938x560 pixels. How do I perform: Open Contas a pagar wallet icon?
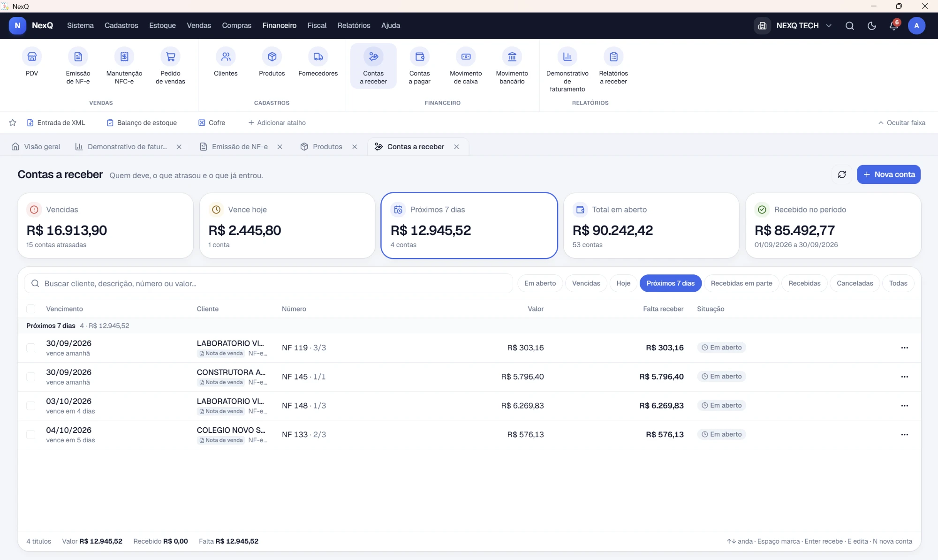click(x=419, y=66)
